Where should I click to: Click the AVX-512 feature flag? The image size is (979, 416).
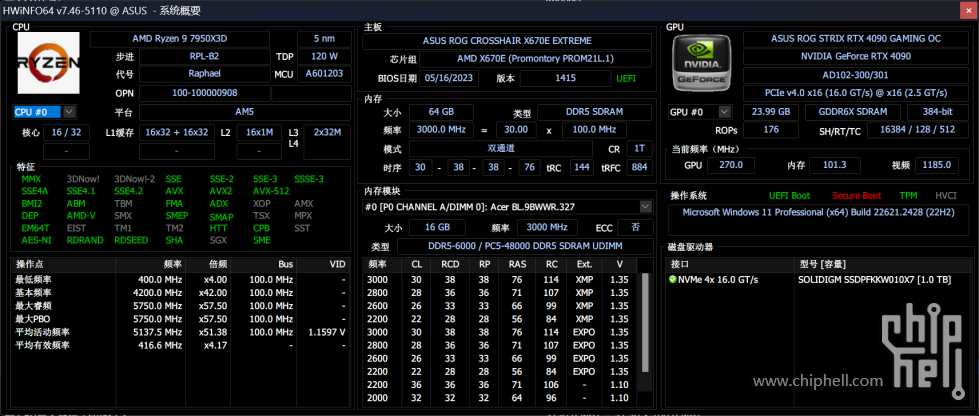tap(271, 191)
